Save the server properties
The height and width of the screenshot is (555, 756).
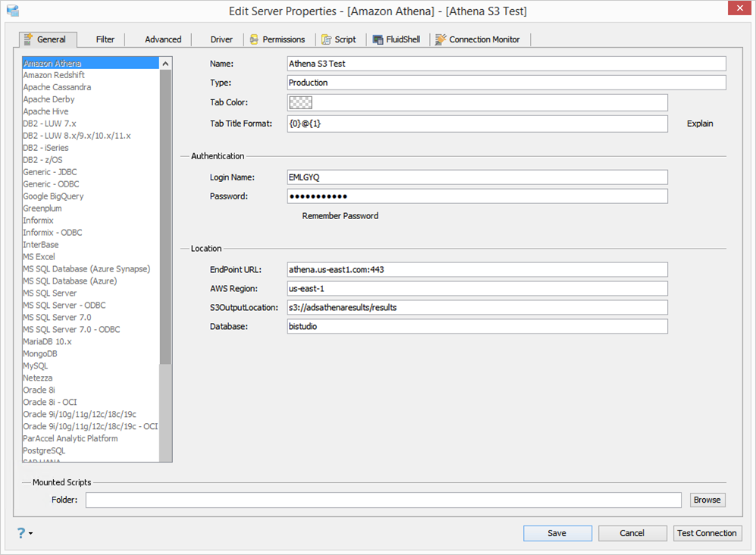click(557, 533)
